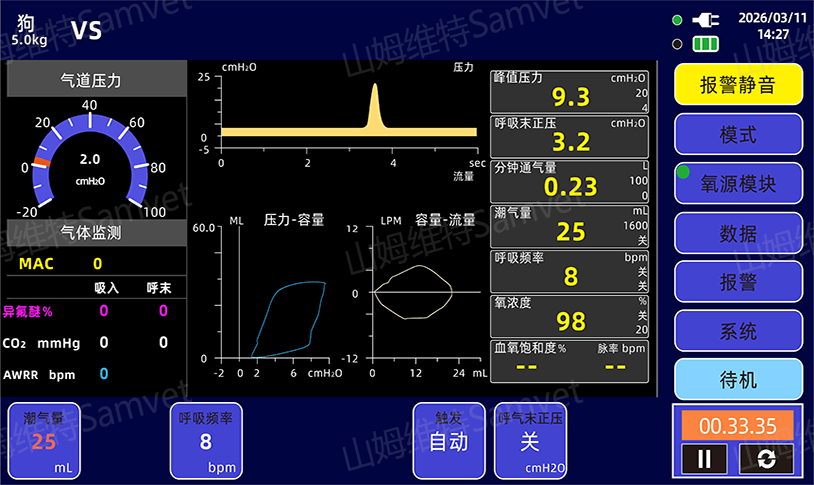
Task: Open the 模式 mode menu
Action: pos(738,134)
